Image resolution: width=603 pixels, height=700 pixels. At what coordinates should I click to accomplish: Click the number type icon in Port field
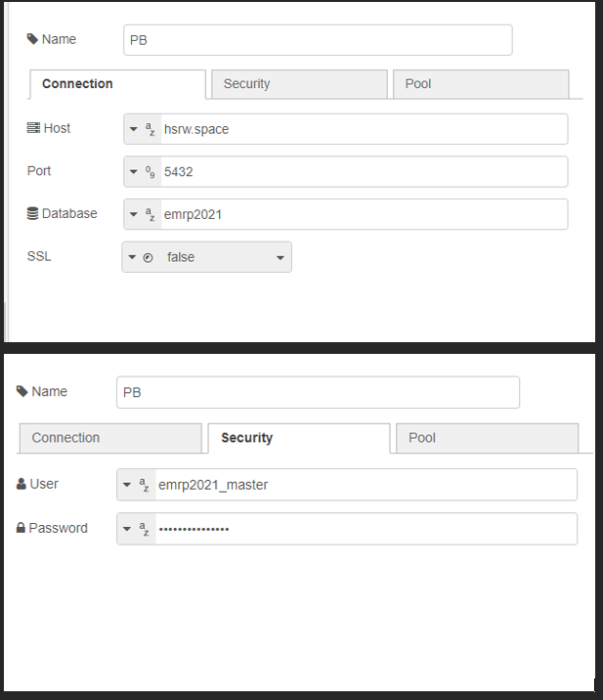pos(151,171)
